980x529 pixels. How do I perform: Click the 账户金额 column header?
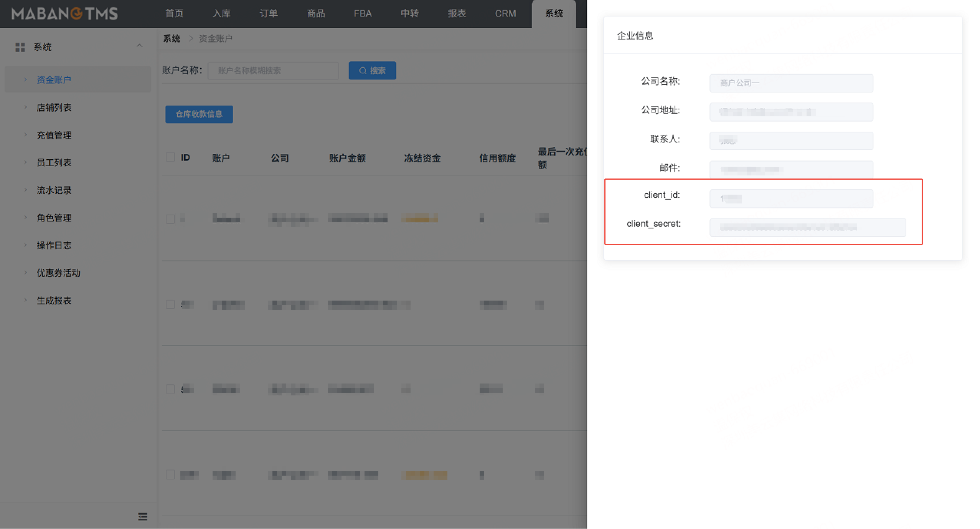348,158
